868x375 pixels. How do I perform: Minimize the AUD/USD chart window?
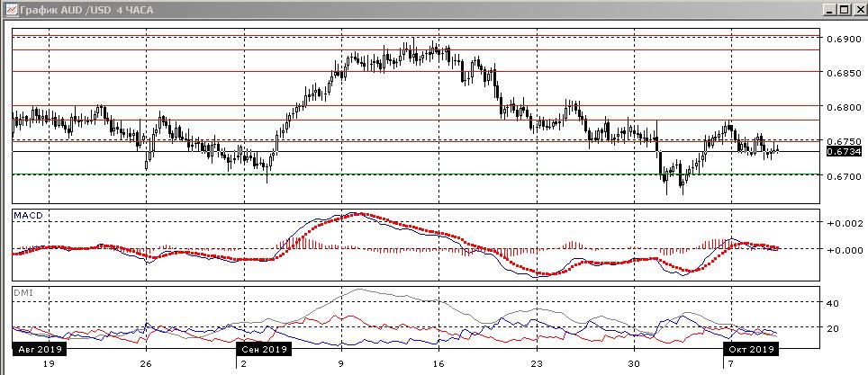coord(829,9)
